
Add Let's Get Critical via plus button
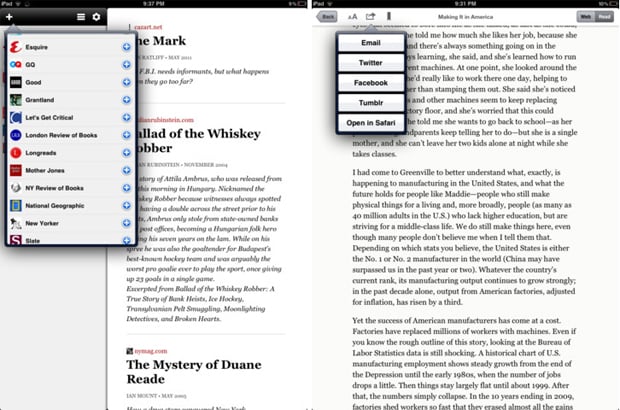127,117
